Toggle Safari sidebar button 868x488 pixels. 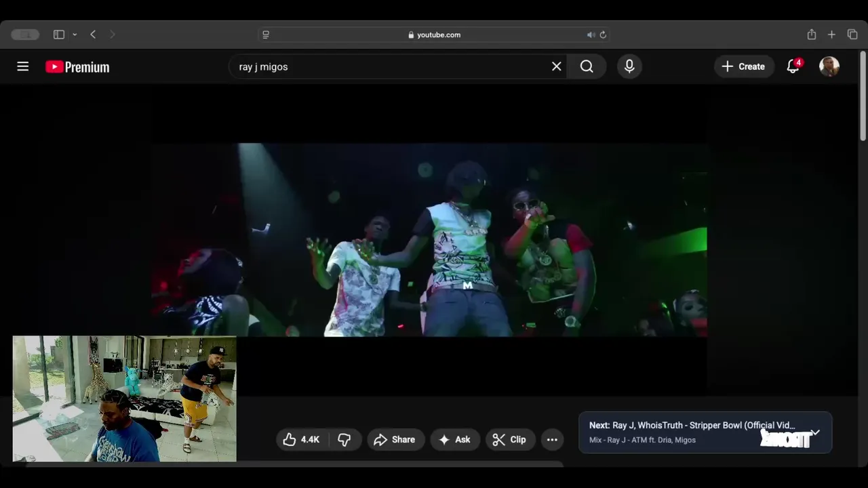59,35
